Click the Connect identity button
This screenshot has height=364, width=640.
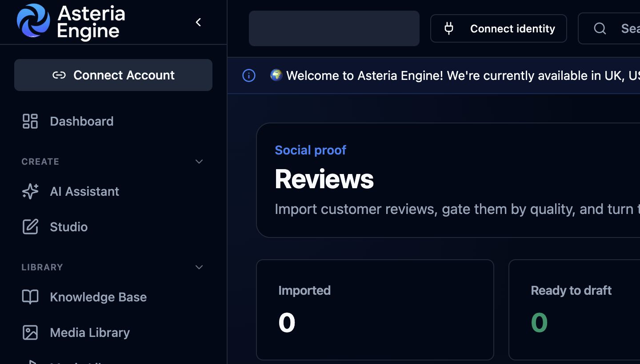pos(499,28)
